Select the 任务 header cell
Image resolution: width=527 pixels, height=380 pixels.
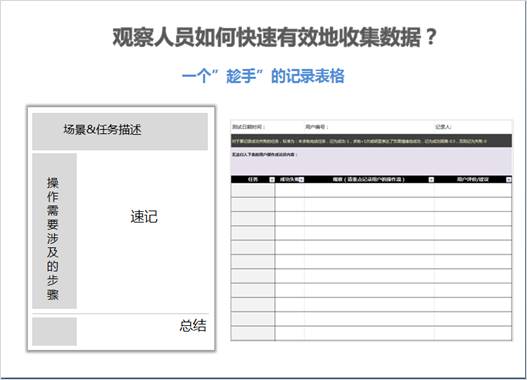pyautogui.click(x=253, y=179)
